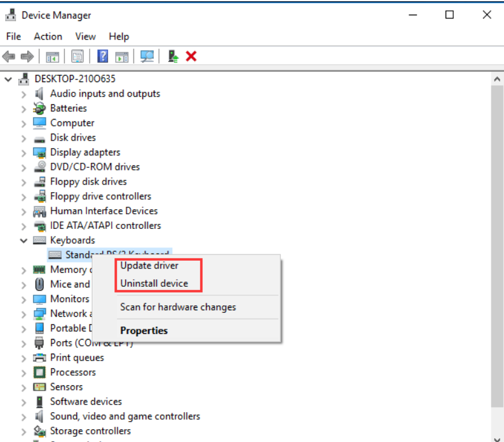
Task: Choose Update driver from context menu
Action: coord(149,265)
